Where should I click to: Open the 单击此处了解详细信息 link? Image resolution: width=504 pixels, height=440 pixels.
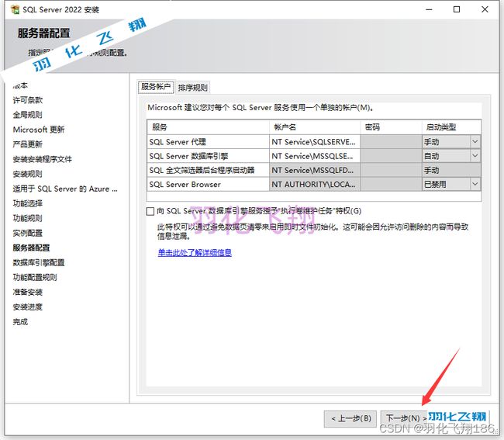(x=195, y=252)
